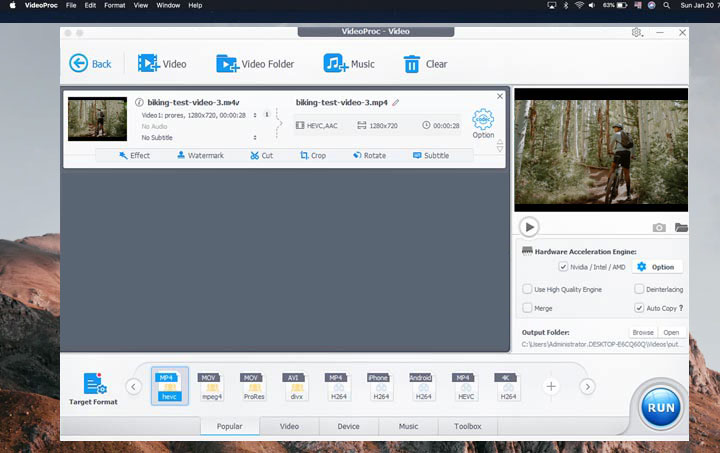Play the video preview
This screenshot has width=720, height=453.
click(x=529, y=227)
